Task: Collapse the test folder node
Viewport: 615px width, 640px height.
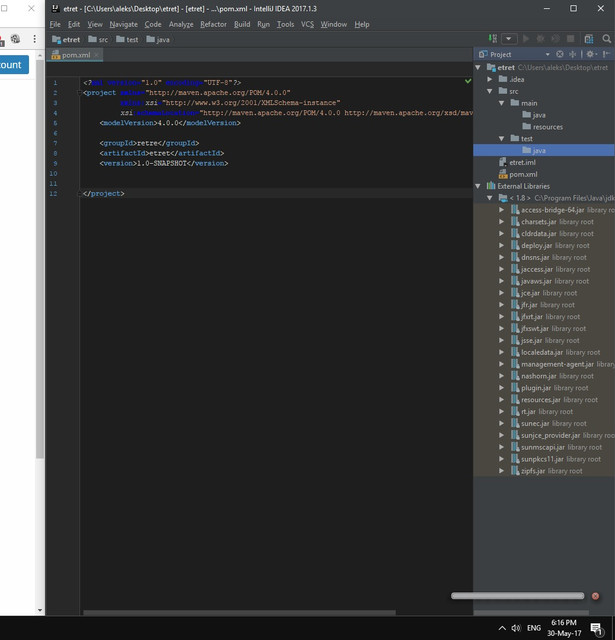Action: point(502,139)
